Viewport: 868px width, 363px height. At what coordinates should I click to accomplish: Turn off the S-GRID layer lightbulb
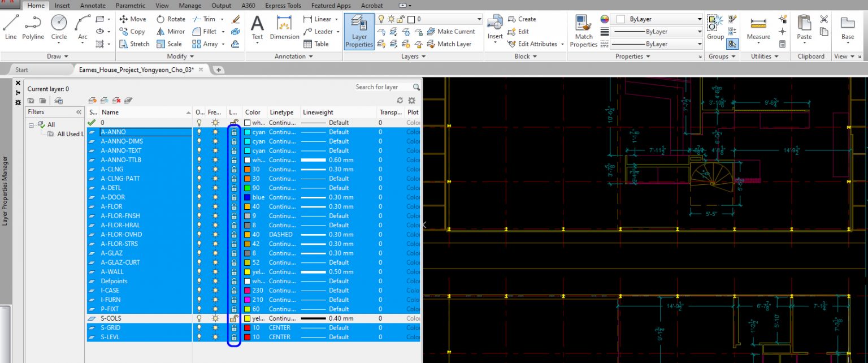click(x=198, y=327)
